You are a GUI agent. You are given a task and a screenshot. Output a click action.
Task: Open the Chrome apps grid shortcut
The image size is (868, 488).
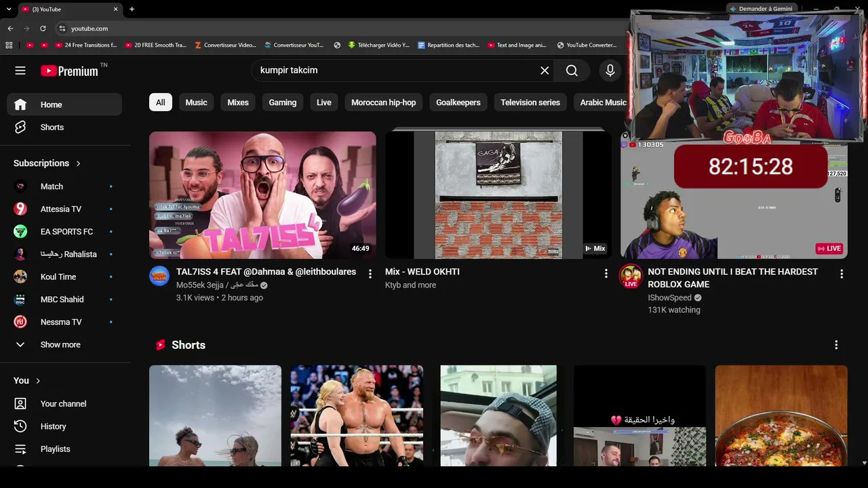(9, 45)
